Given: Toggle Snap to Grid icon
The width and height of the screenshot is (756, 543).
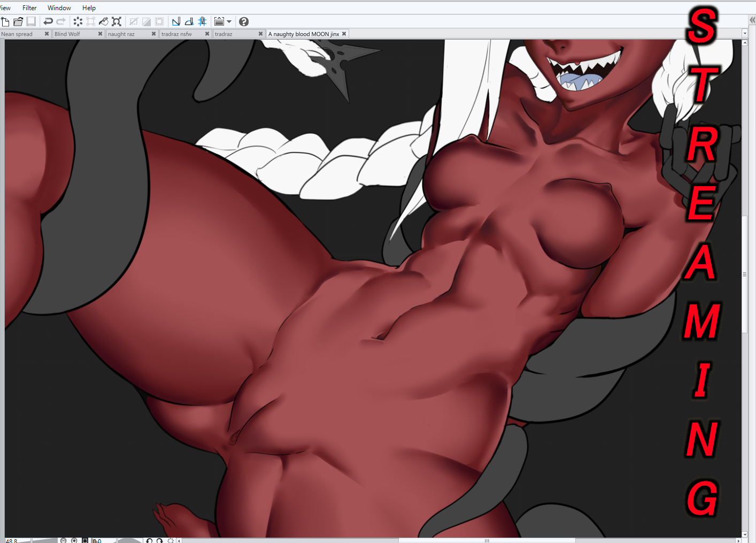Looking at the screenshot, I should pos(202,21).
